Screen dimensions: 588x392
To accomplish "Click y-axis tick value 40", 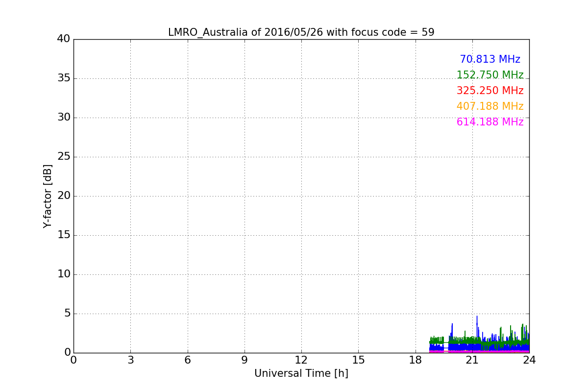I will pos(64,39).
